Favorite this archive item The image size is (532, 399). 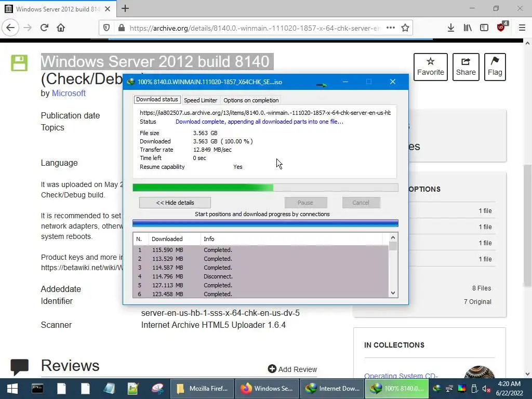point(431,67)
